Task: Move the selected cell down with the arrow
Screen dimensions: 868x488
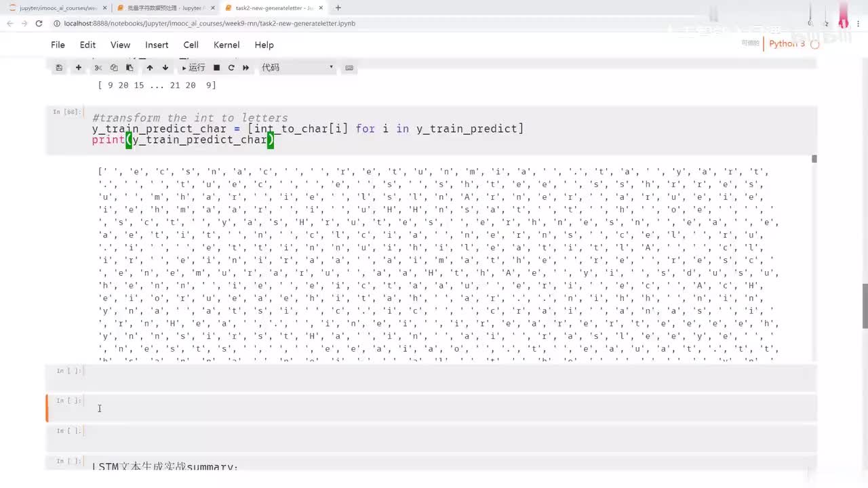Action: (165, 68)
